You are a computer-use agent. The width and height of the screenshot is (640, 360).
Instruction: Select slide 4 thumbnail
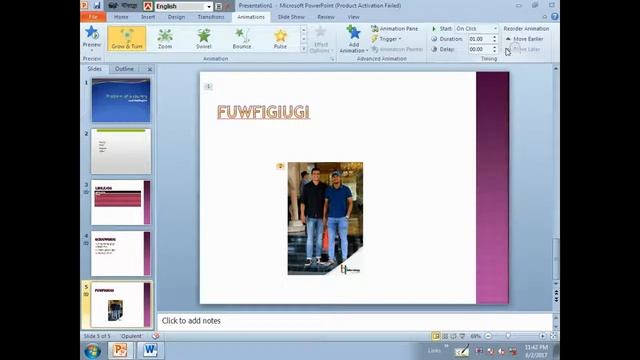pyautogui.click(x=121, y=253)
